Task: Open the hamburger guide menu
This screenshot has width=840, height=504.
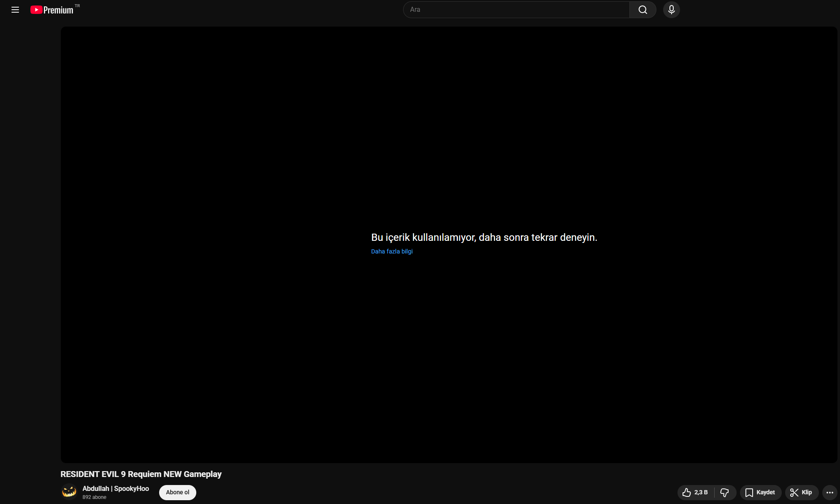Action: click(x=15, y=10)
